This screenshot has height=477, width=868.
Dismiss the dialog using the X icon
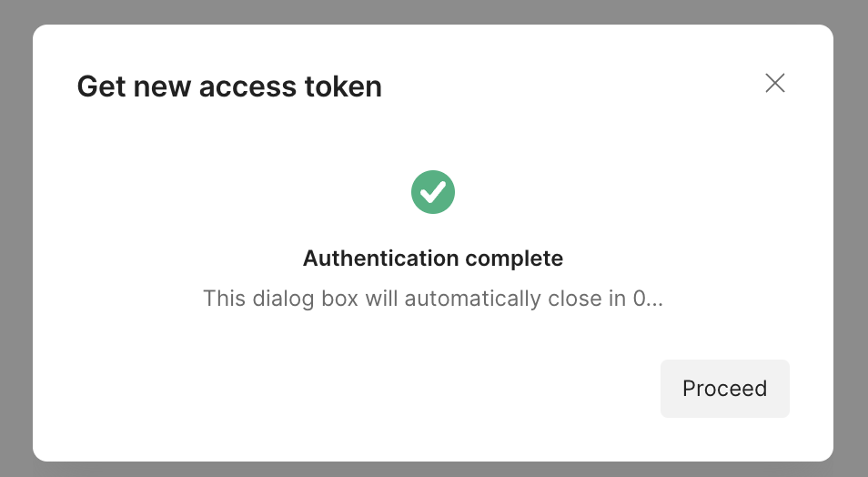774,84
